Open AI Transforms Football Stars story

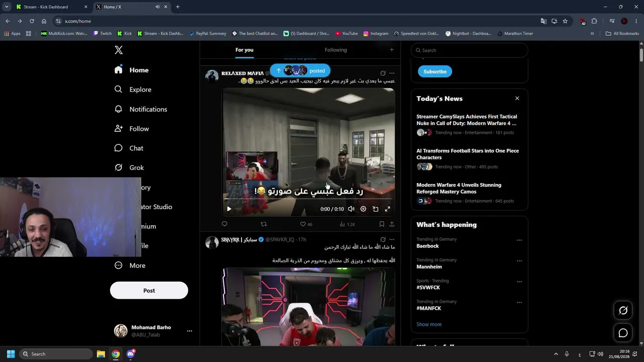point(469,158)
